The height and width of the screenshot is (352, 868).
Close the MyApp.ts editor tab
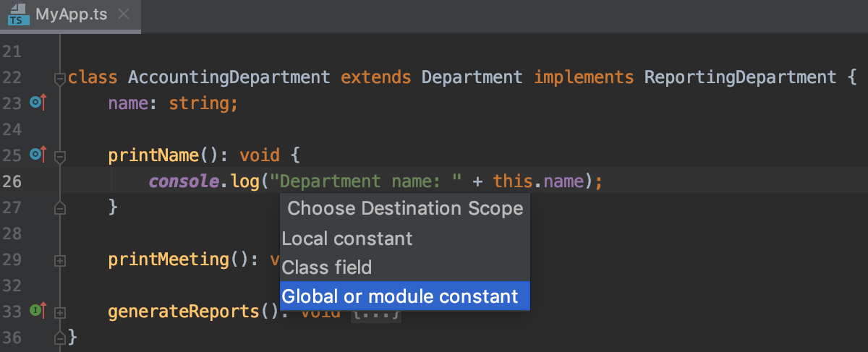tap(124, 14)
